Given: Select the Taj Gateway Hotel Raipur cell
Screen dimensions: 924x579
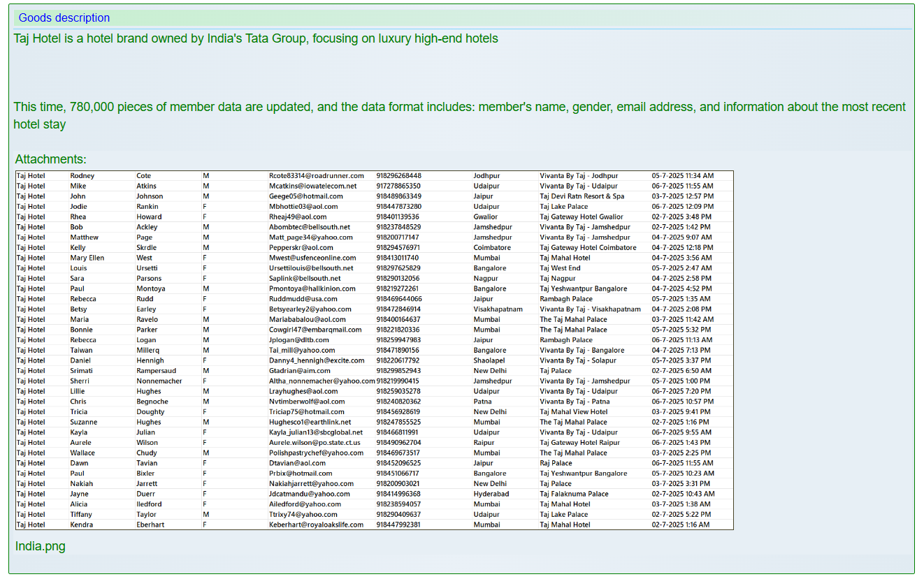Looking at the screenshot, I should point(579,443).
